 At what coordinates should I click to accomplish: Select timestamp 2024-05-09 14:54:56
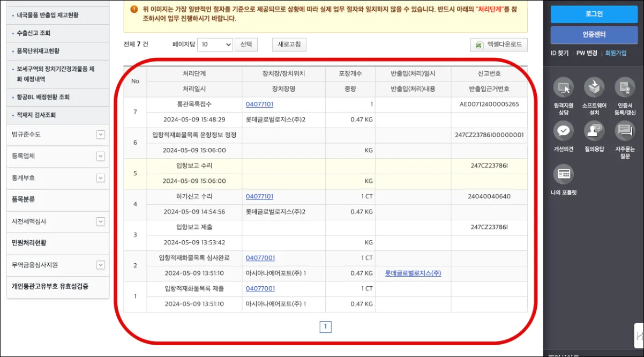[194, 212]
